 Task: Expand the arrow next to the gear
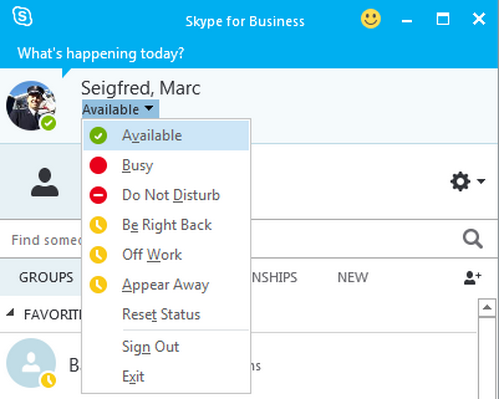click(x=481, y=181)
